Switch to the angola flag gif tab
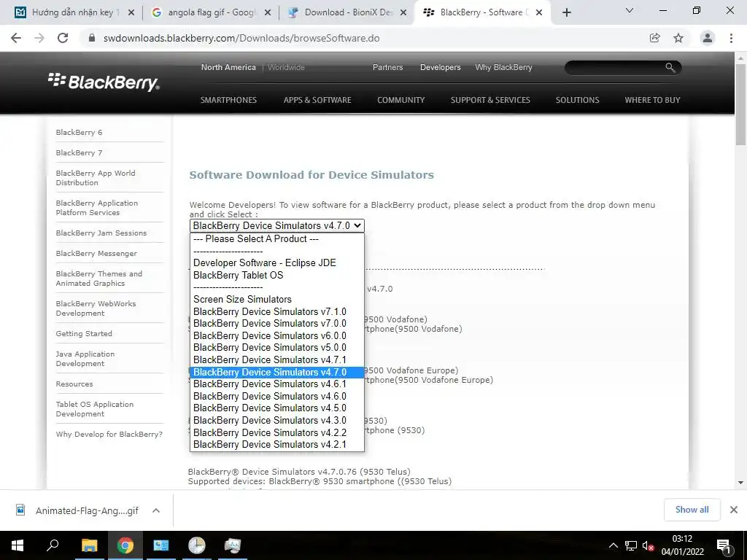 tap(211, 13)
